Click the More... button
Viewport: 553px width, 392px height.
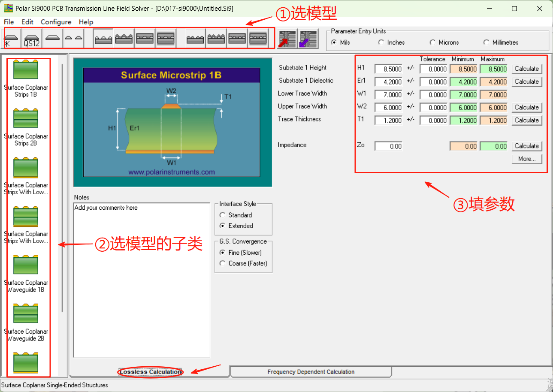(526, 159)
